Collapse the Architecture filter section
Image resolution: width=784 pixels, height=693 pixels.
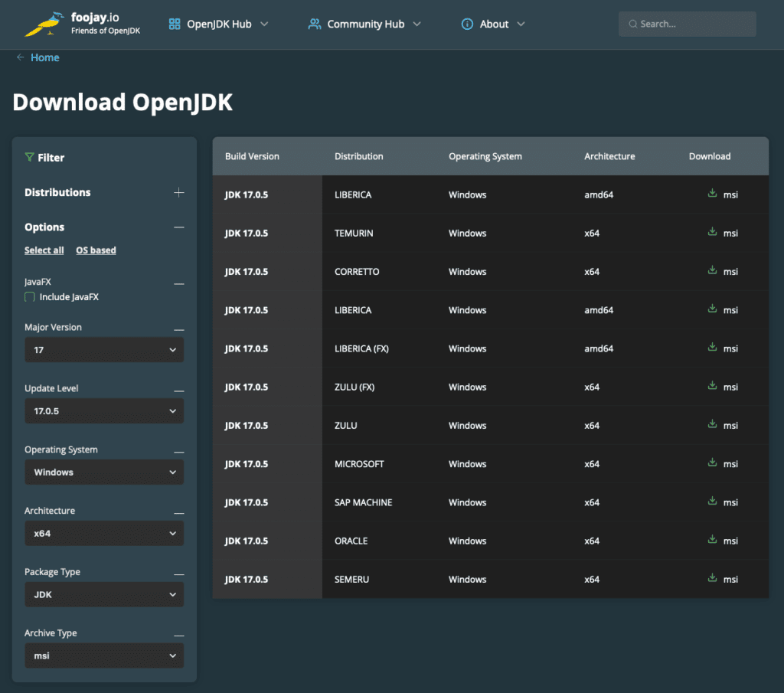tap(179, 514)
